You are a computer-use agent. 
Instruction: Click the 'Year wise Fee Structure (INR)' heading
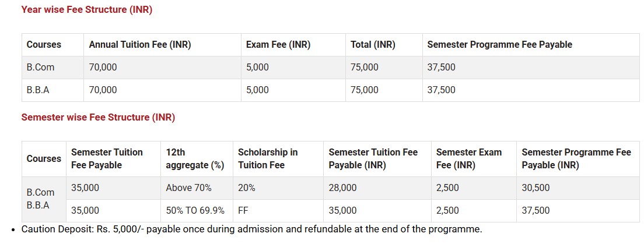[x=86, y=10]
